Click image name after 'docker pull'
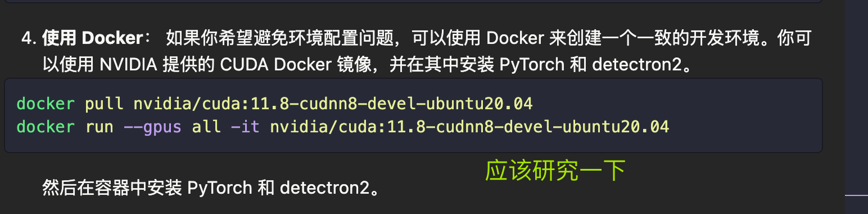The image size is (868, 214). [x=333, y=104]
